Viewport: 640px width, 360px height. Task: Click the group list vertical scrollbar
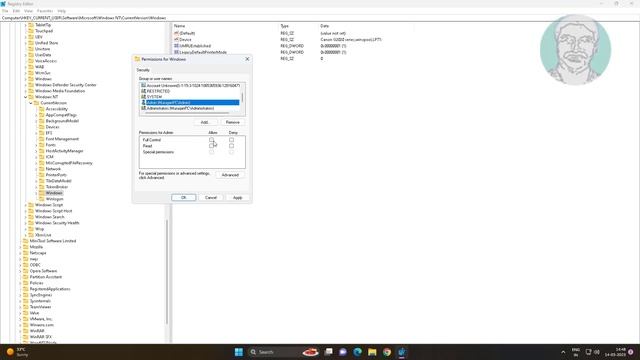[x=242, y=98]
